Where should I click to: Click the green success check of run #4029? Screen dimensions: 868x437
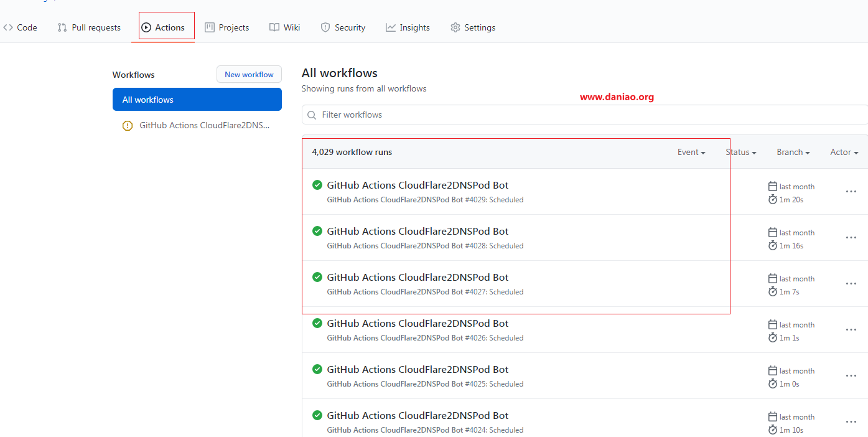click(x=317, y=185)
